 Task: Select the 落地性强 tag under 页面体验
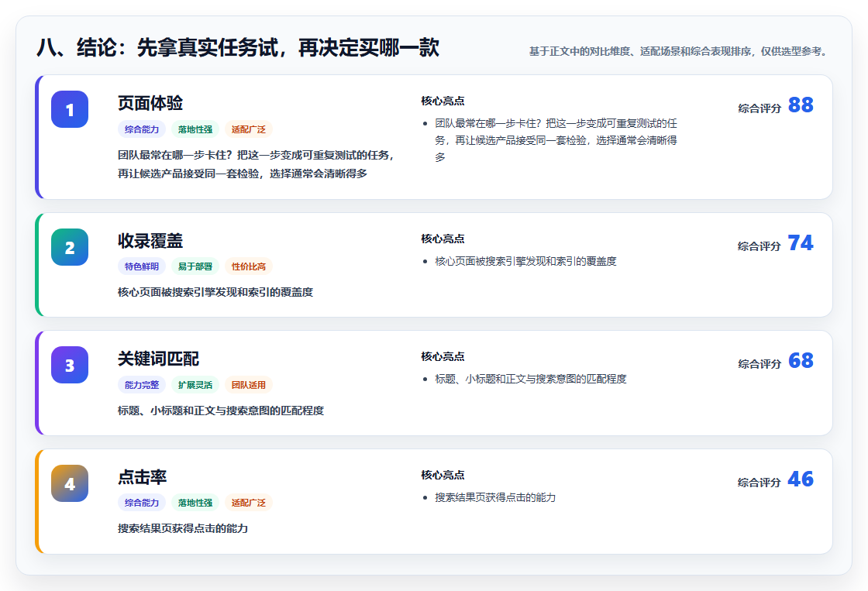195,129
